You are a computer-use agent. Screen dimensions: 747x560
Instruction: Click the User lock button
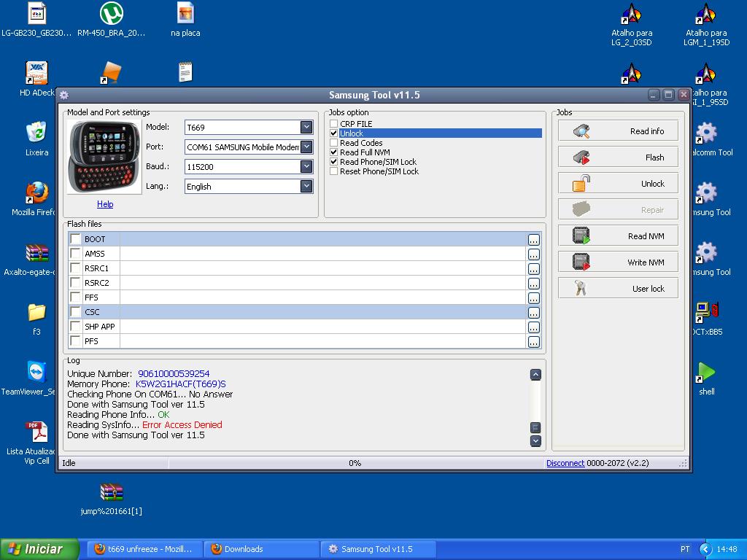pyautogui.click(x=618, y=288)
